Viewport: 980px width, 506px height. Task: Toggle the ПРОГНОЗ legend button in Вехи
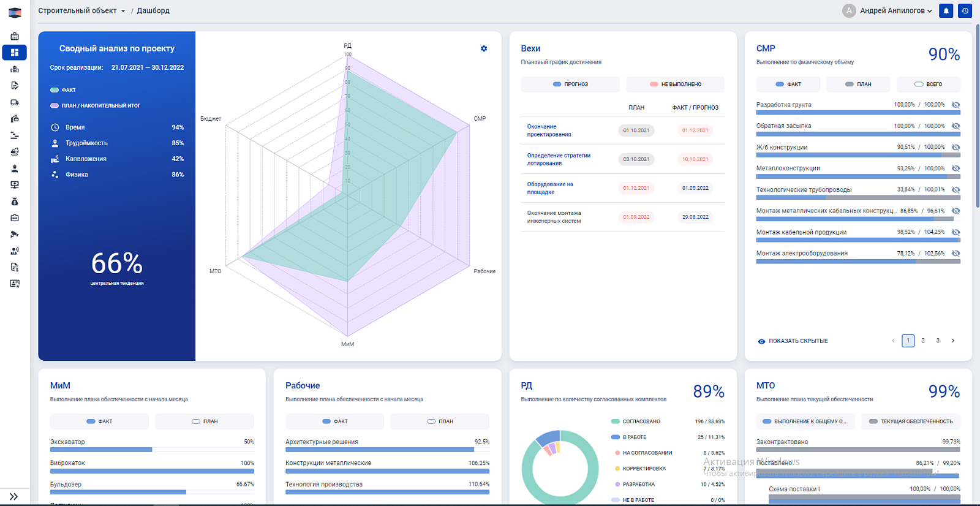[570, 84]
